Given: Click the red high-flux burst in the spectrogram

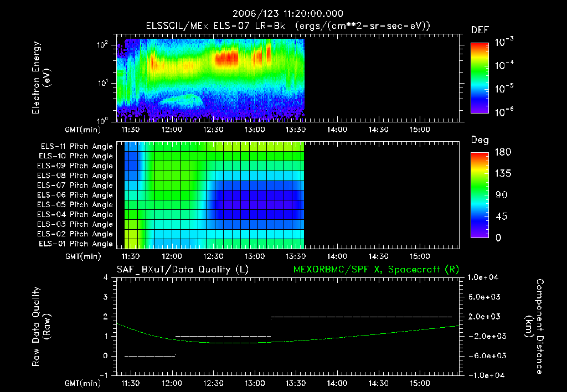Looking at the screenshot, I should pos(226,58).
